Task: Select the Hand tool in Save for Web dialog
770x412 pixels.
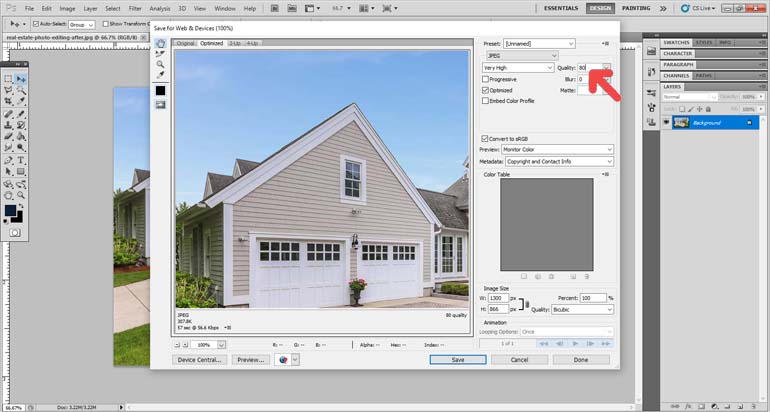Action: click(161, 43)
